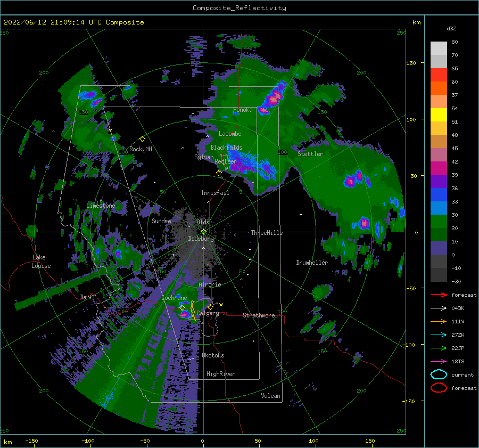Click the yellow diamond directly above Calgary label
This screenshot has width=479, height=448.
click(210, 307)
